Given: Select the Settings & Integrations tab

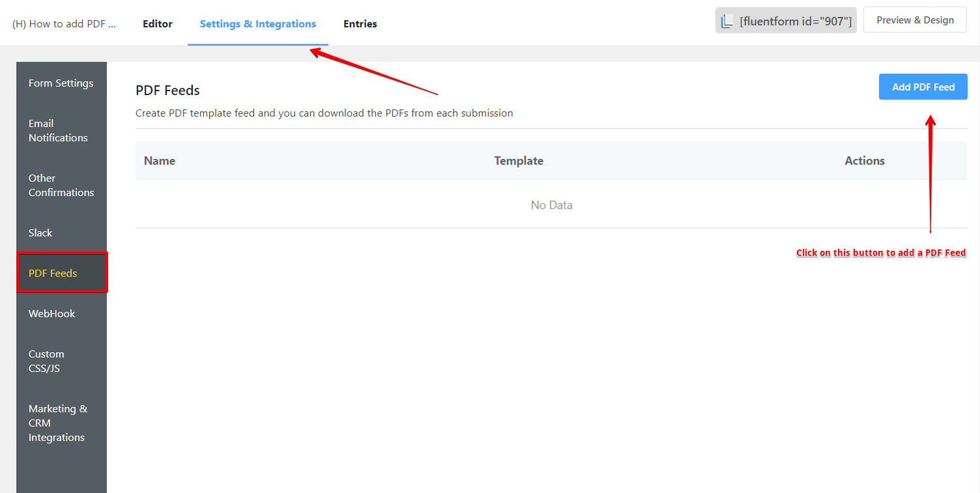Looking at the screenshot, I should click(x=257, y=23).
